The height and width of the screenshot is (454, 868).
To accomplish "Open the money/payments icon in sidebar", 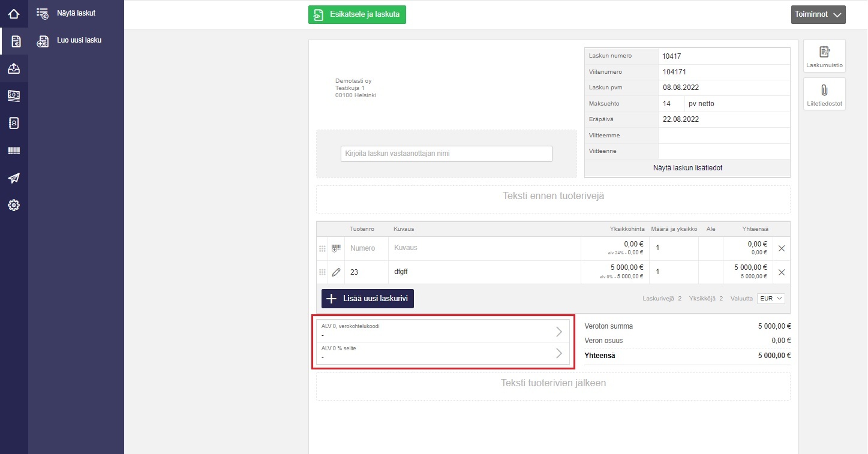I will [x=14, y=96].
